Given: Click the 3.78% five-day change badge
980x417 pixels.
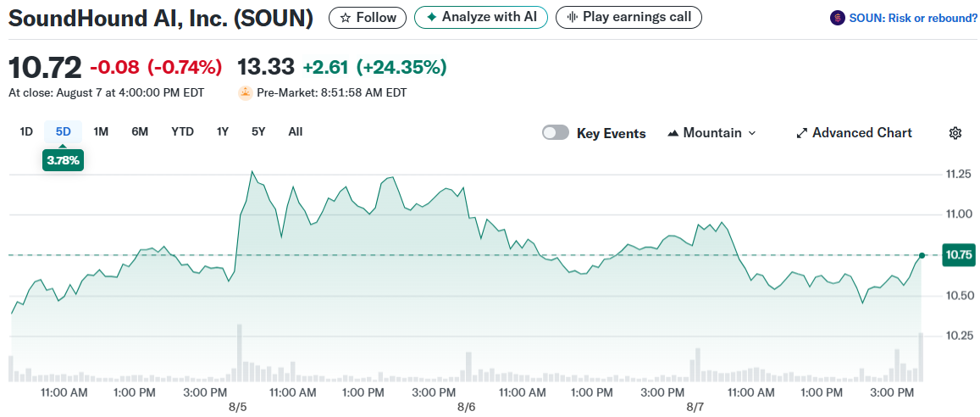Looking at the screenshot, I should point(63,161).
